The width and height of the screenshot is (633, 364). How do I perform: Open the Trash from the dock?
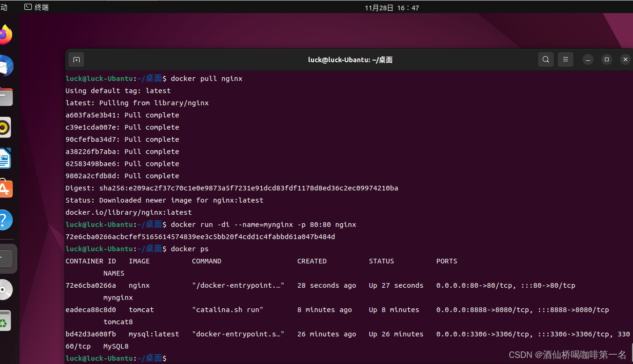pos(5,321)
